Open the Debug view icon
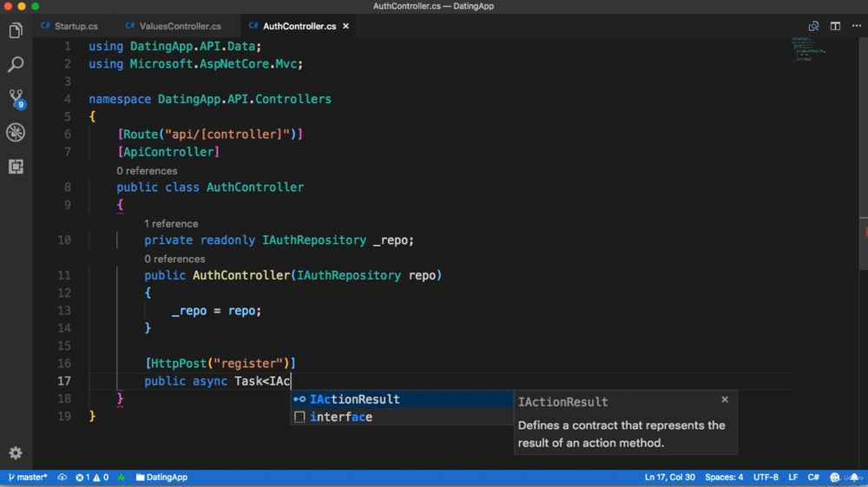This screenshot has height=487, width=868. [x=16, y=132]
